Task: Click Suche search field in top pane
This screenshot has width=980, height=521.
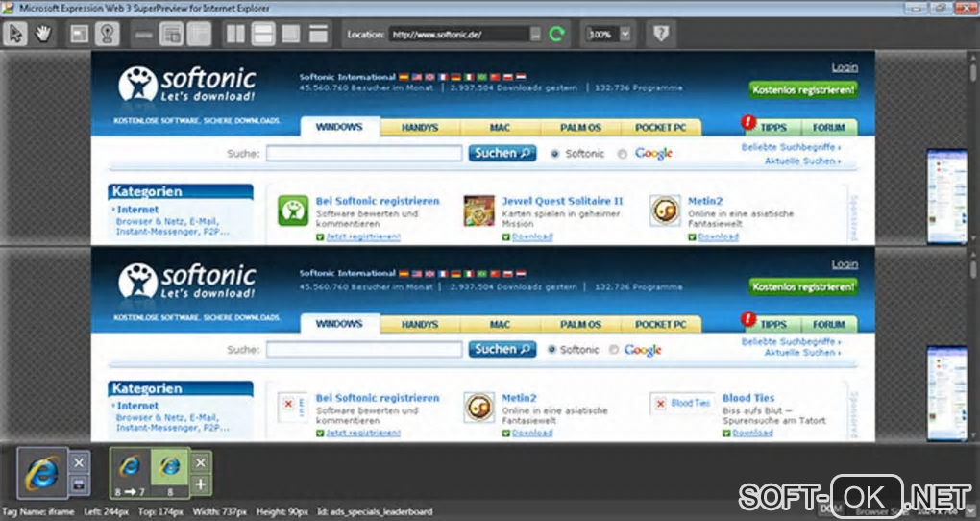Action: 364,153
